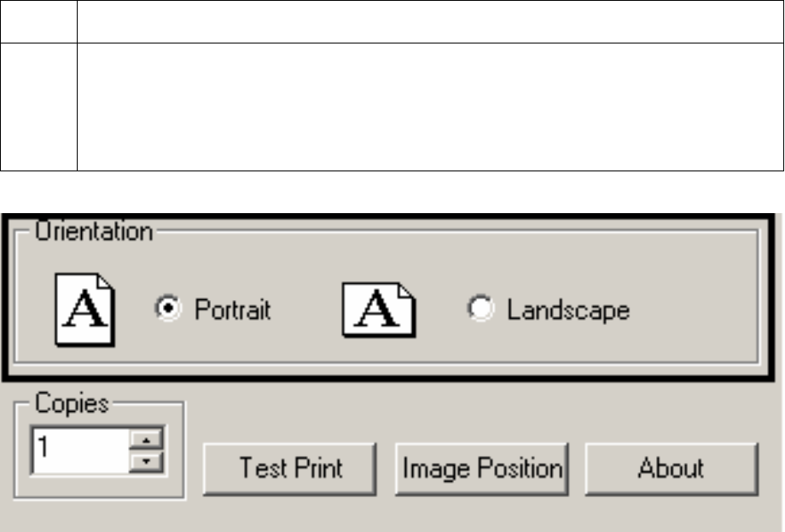The width and height of the screenshot is (785, 532).
Task: Open the Image Position dialog
Action: tap(482, 468)
